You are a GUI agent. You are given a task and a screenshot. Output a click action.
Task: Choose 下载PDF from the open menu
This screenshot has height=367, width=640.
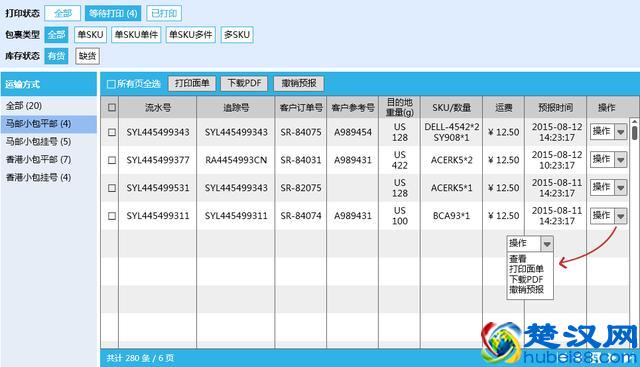tap(526, 280)
